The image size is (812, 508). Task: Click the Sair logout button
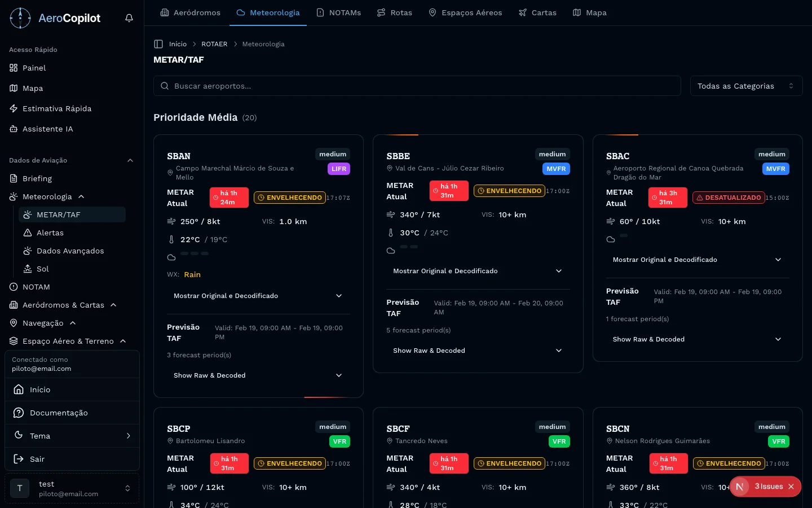coord(37,459)
